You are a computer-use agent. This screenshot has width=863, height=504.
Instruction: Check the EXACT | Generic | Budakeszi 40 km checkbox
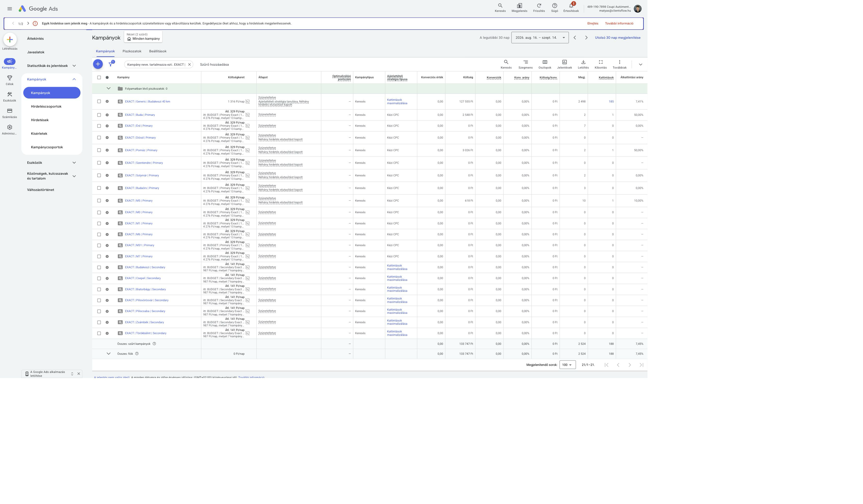click(99, 101)
